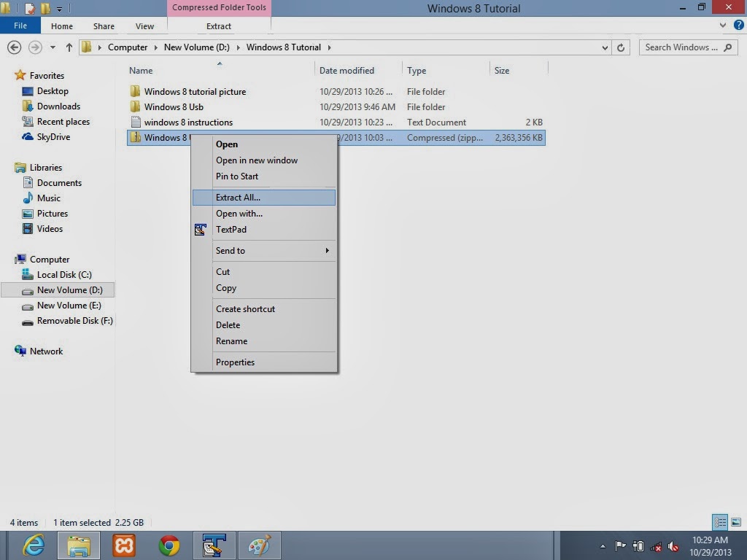
Task: Open the File menu tab
Action: pyautogui.click(x=20, y=26)
